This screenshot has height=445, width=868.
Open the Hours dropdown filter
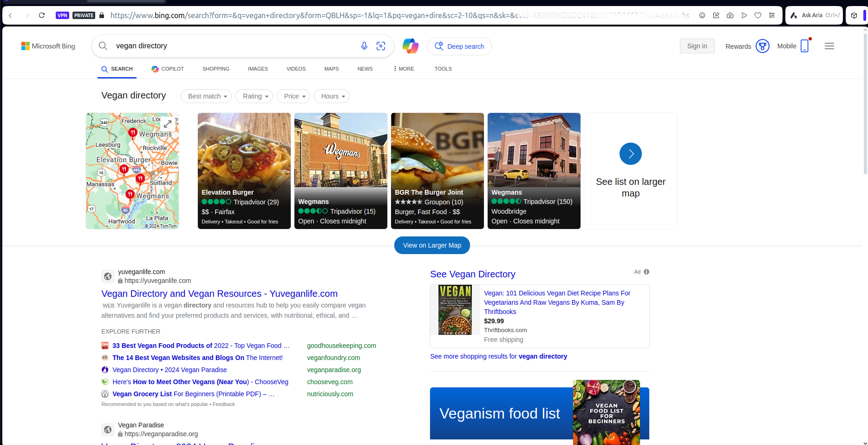tap(332, 96)
